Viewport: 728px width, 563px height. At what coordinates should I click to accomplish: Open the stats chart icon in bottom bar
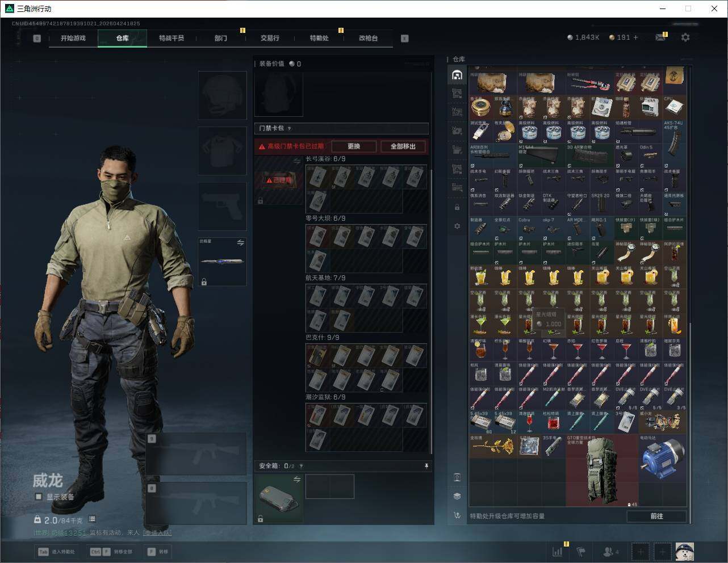click(558, 552)
